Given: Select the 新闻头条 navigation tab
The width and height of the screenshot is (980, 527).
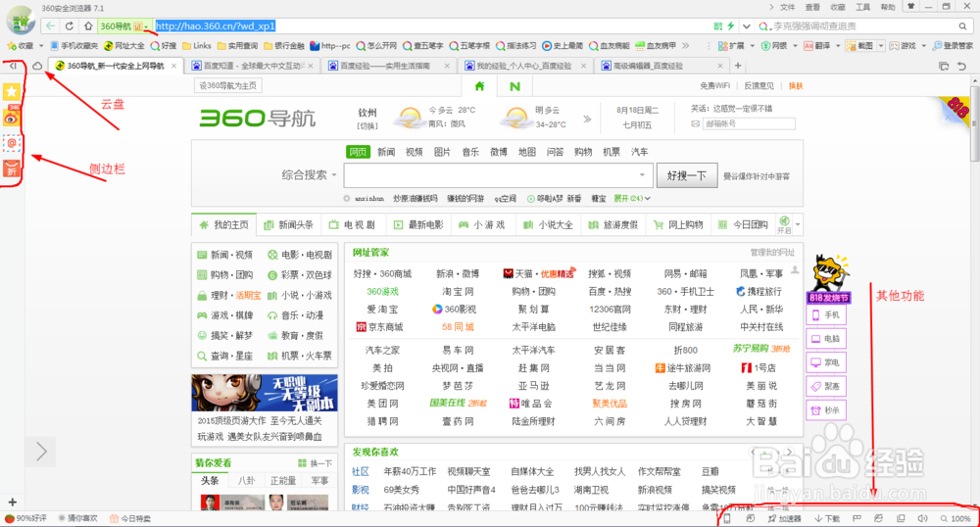Looking at the screenshot, I should pos(289,224).
